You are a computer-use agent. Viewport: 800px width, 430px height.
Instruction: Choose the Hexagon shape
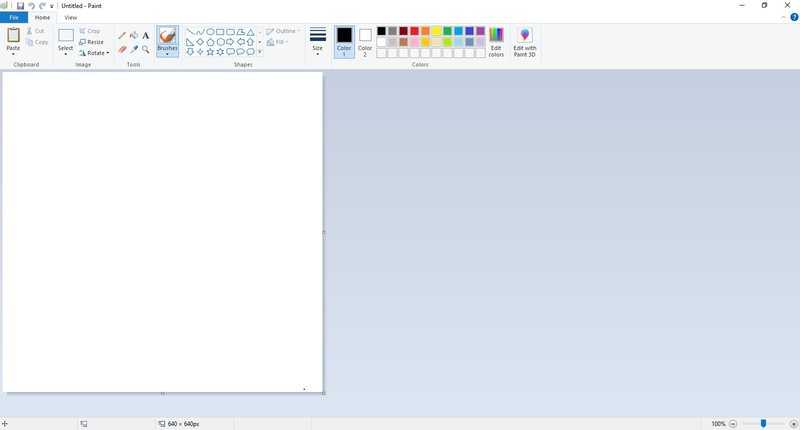(x=220, y=42)
